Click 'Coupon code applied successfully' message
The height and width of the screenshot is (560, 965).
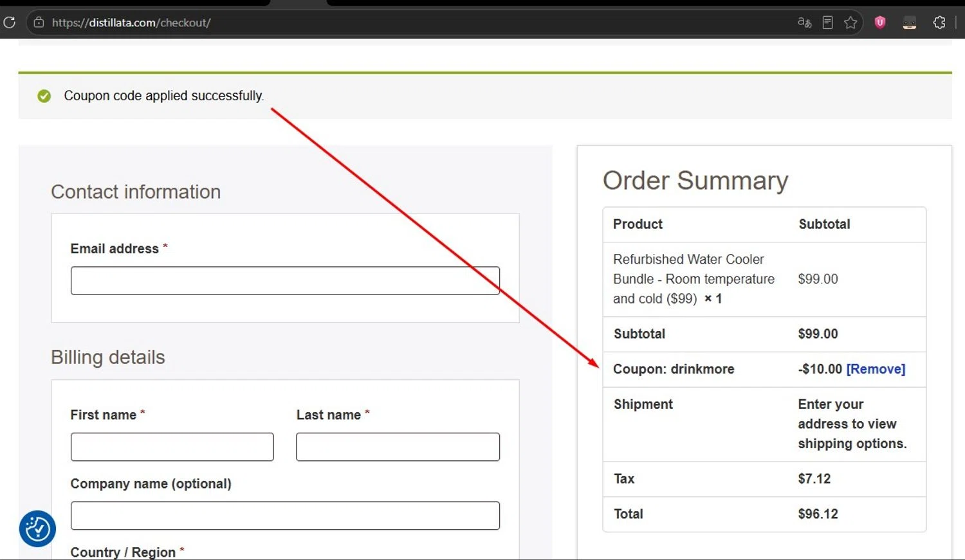point(163,96)
